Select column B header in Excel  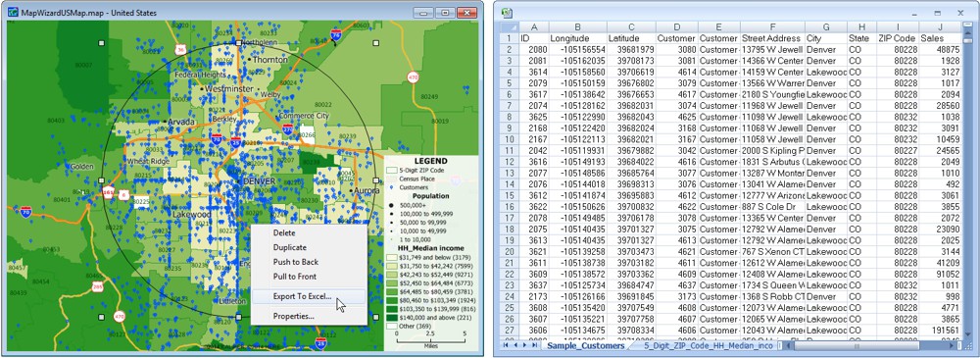[x=577, y=26]
